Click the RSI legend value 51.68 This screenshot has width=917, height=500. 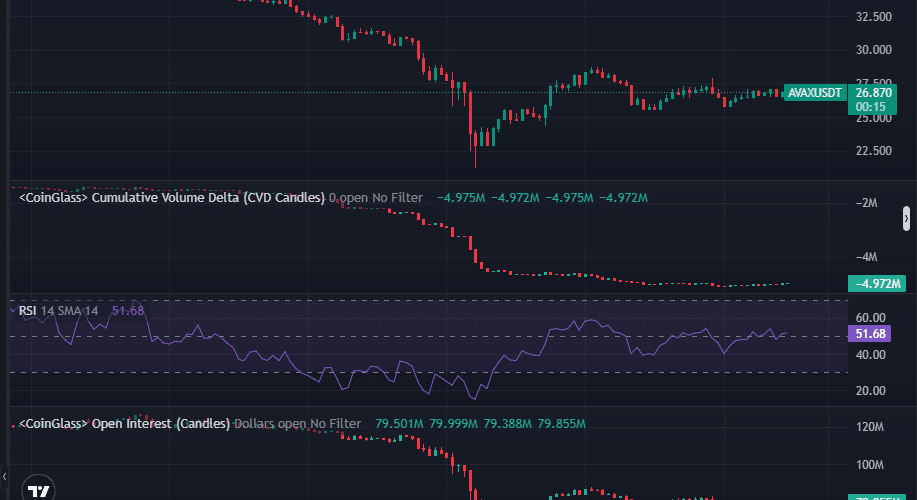[x=128, y=310]
